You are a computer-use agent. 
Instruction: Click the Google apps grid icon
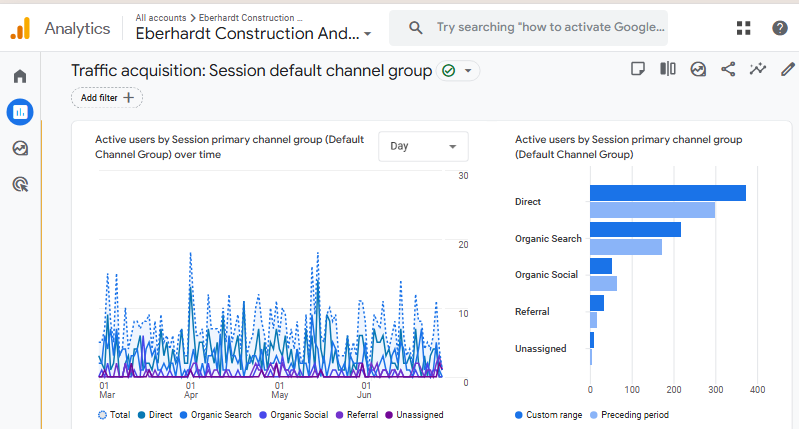point(743,28)
